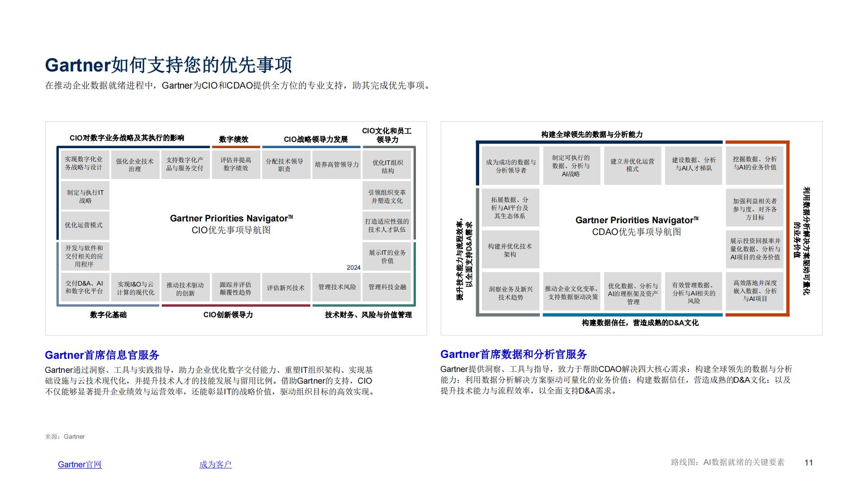The width and height of the screenshot is (868, 488).
Task: Select the 制定可执行的数据、分析与AI战略 box
Action: click(571, 166)
